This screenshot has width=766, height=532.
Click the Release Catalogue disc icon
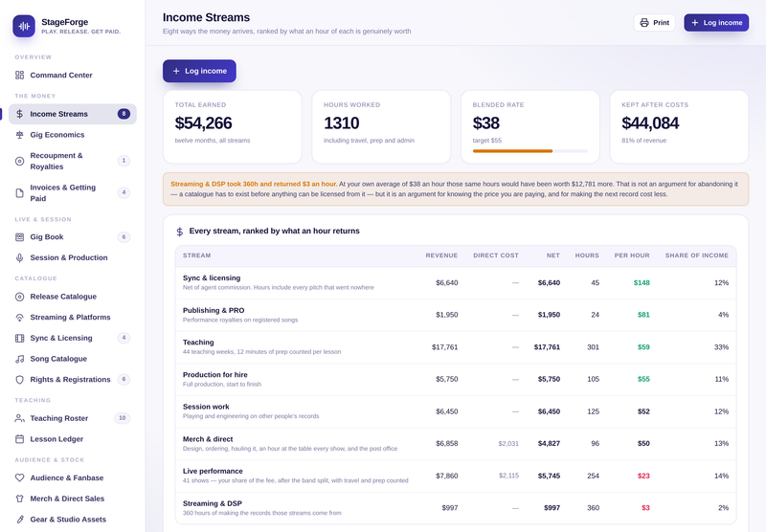coord(19,297)
